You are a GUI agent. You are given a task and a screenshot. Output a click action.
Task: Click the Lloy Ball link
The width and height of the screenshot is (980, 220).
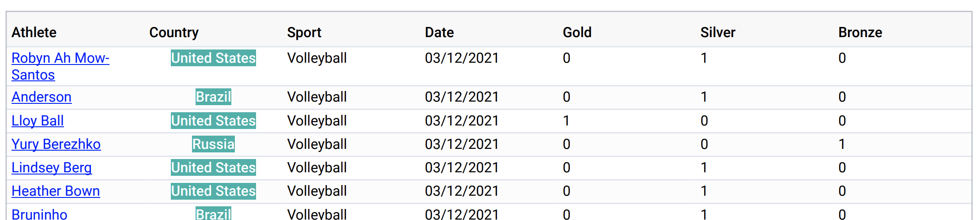pyautogui.click(x=38, y=121)
